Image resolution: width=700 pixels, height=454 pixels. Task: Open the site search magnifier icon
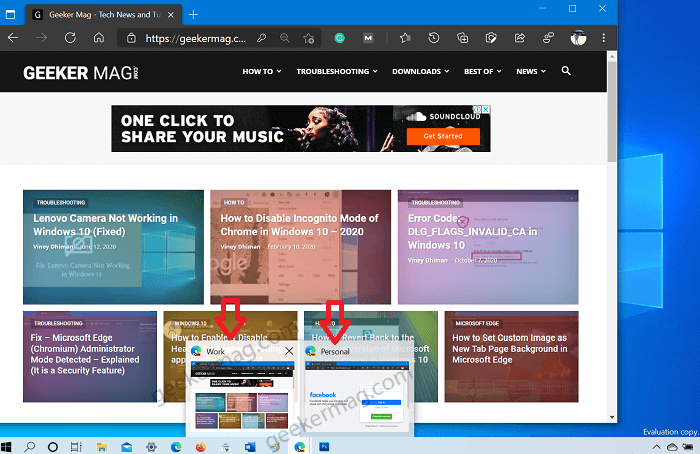pos(566,71)
